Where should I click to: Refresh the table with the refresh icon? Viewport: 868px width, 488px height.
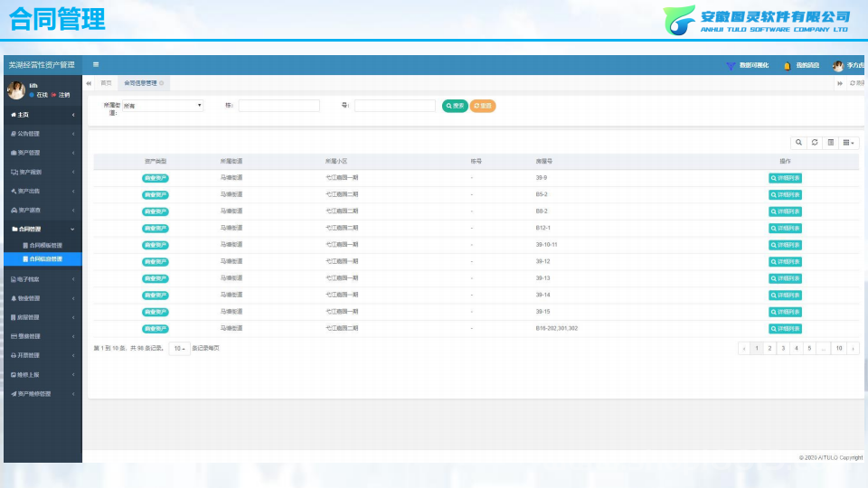click(815, 143)
